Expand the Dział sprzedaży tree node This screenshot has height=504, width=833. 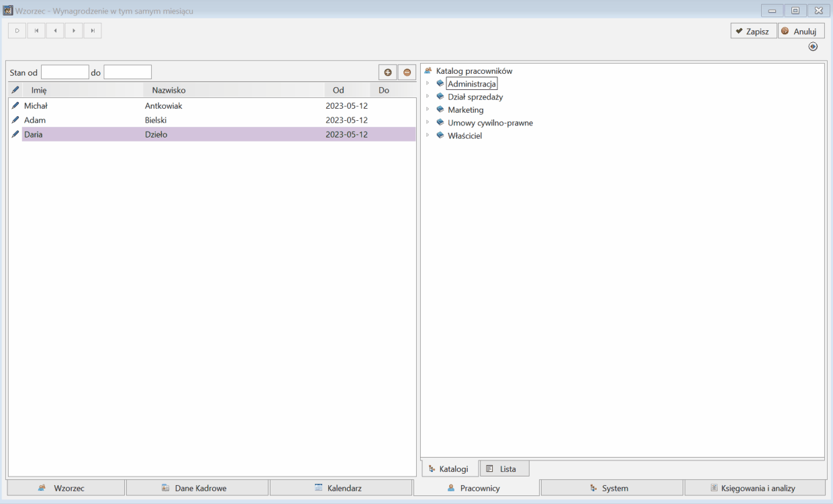[428, 96]
